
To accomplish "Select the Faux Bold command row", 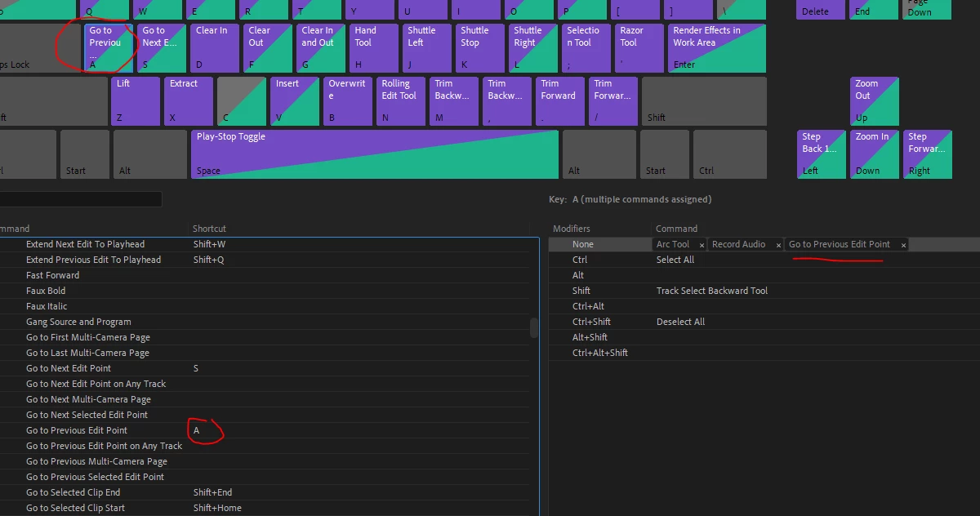I will pos(264,291).
